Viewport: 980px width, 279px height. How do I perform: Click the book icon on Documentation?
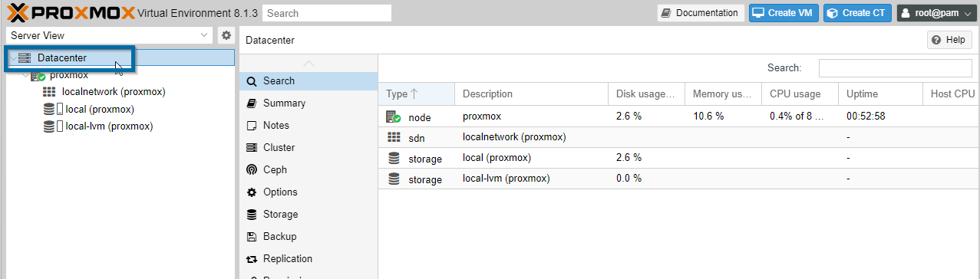(666, 13)
